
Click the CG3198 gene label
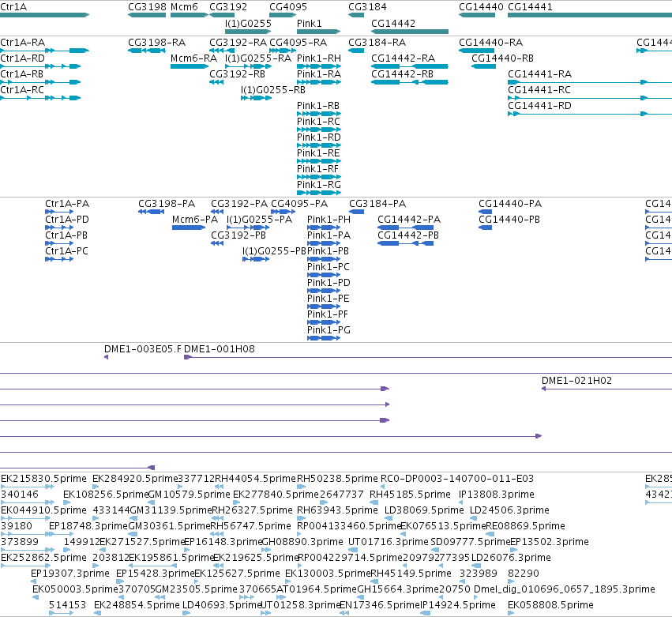[x=147, y=7]
